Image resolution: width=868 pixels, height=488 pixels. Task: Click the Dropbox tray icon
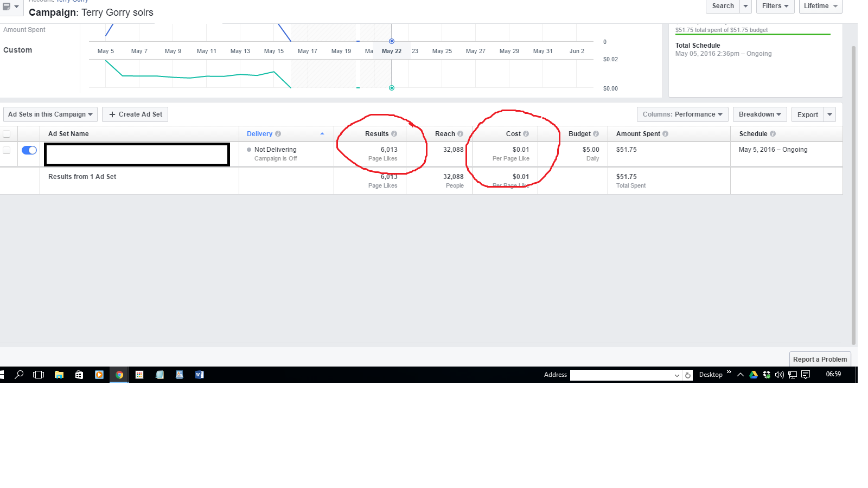point(767,374)
